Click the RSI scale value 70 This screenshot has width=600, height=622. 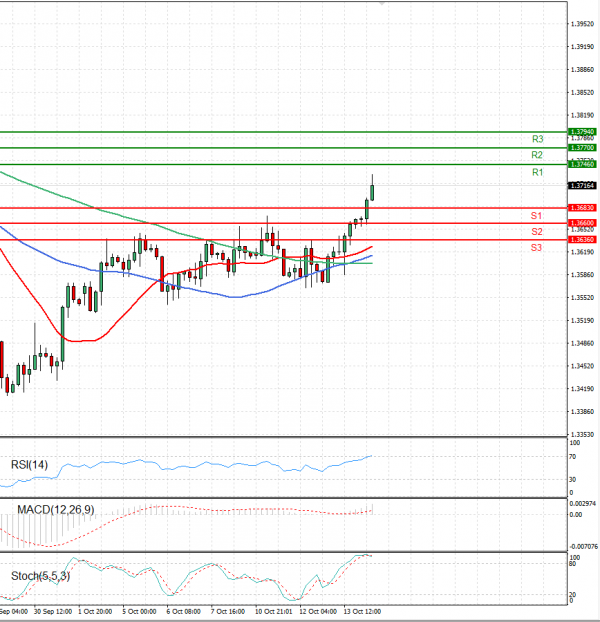[x=572, y=457]
